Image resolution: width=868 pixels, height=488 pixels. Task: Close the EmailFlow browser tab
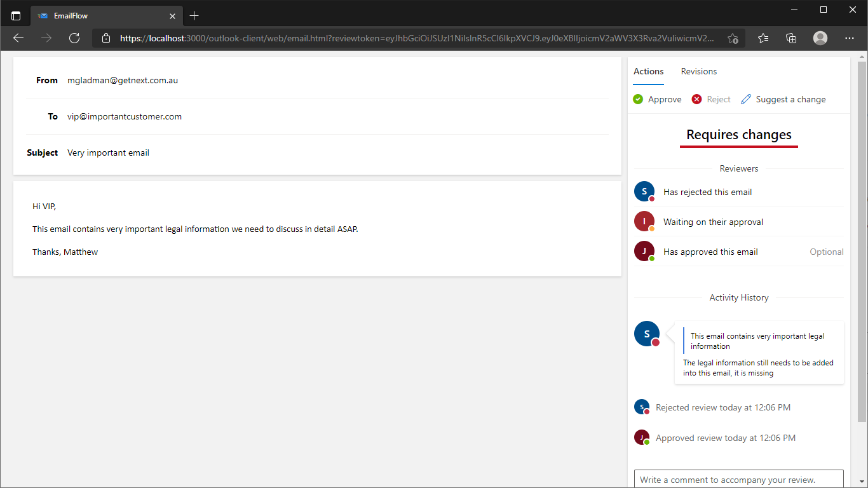172,16
